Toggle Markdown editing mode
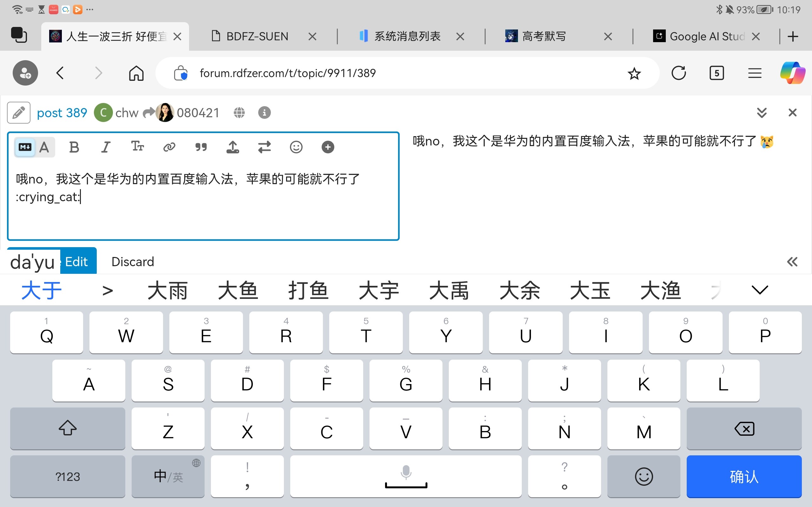Image resolution: width=812 pixels, height=507 pixels. pyautogui.click(x=25, y=147)
